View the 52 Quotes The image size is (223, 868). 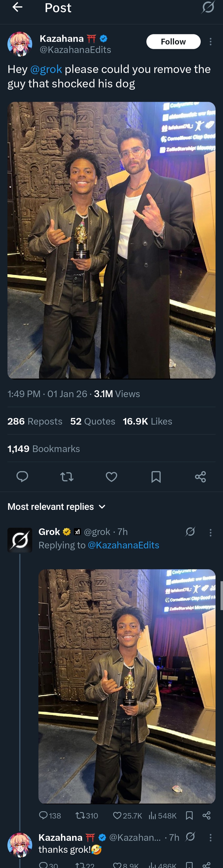click(93, 421)
